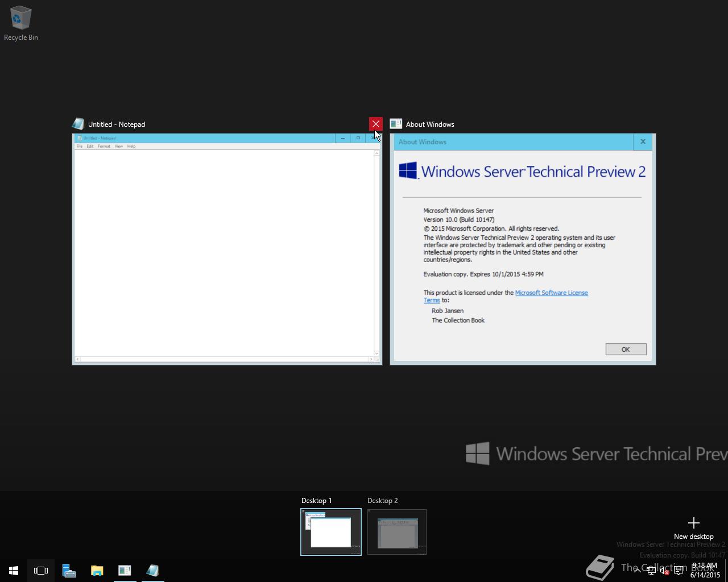728x582 pixels.
Task: Select the About Windows taskbar icon
Action: (x=125, y=570)
